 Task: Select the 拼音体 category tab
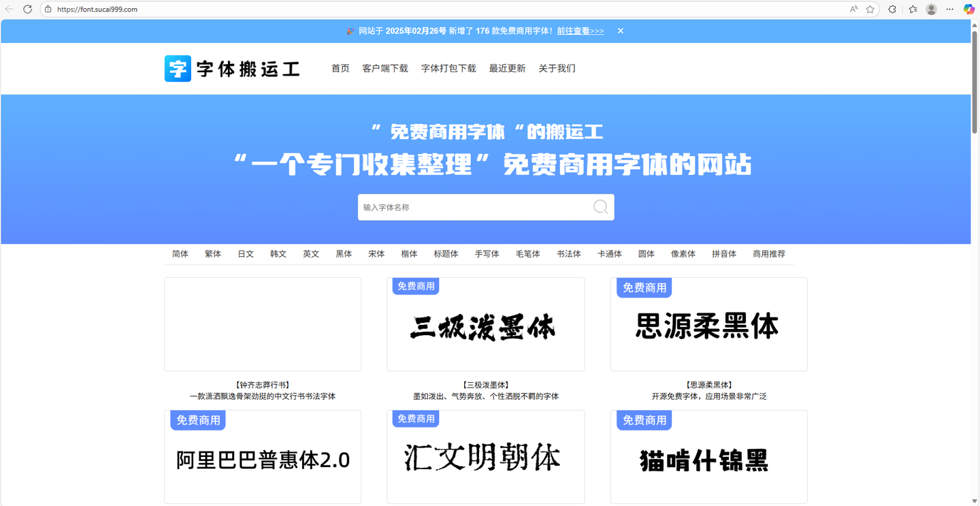pyautogui.click(x=724, y=254)
